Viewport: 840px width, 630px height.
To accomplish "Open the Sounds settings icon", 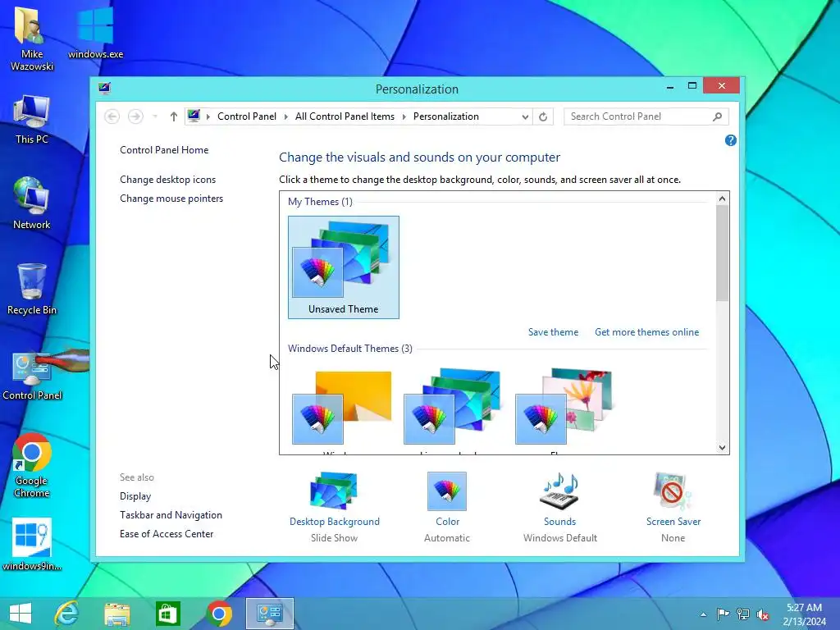I will click(x=559, y=491).
